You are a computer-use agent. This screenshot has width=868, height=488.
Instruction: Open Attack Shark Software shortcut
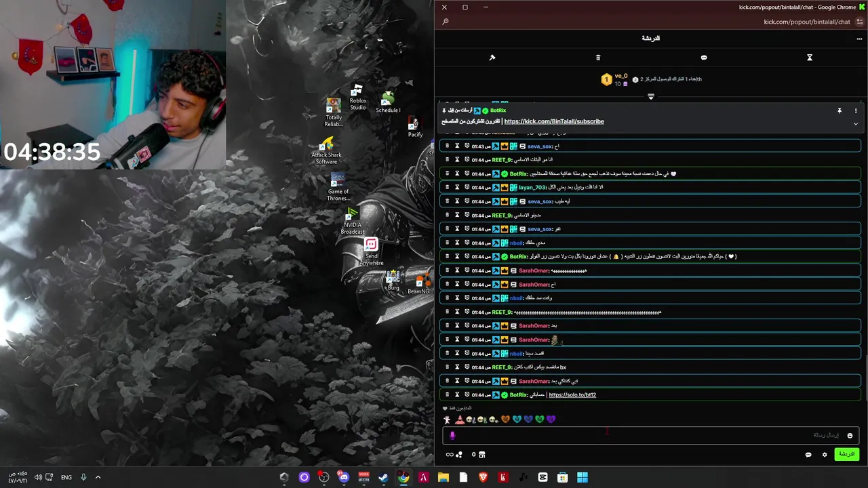point(326,150)
